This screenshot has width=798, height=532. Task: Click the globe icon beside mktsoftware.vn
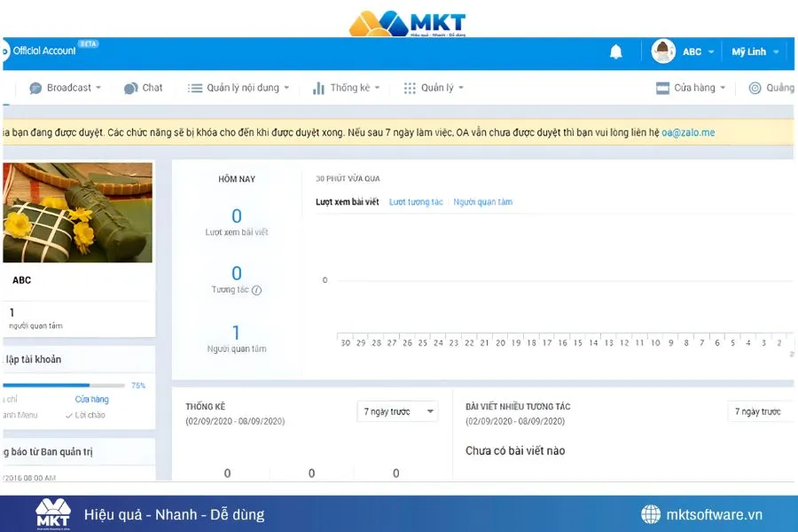651,514
